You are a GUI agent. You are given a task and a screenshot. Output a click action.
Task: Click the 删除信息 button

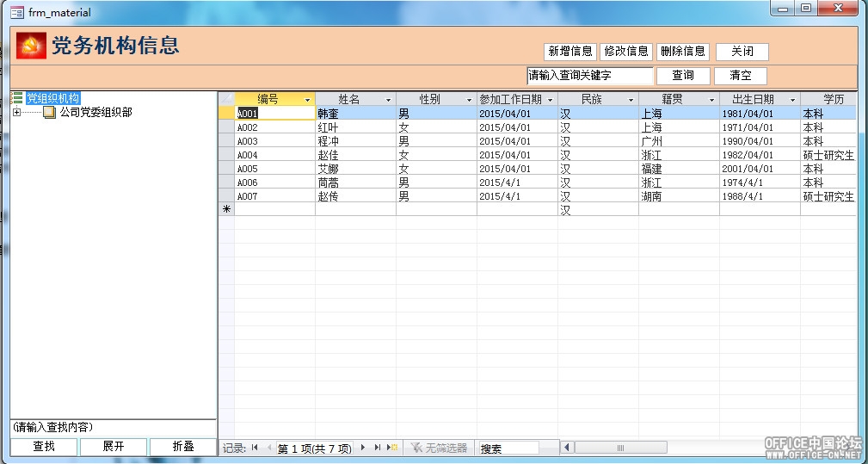coord(683,52)
